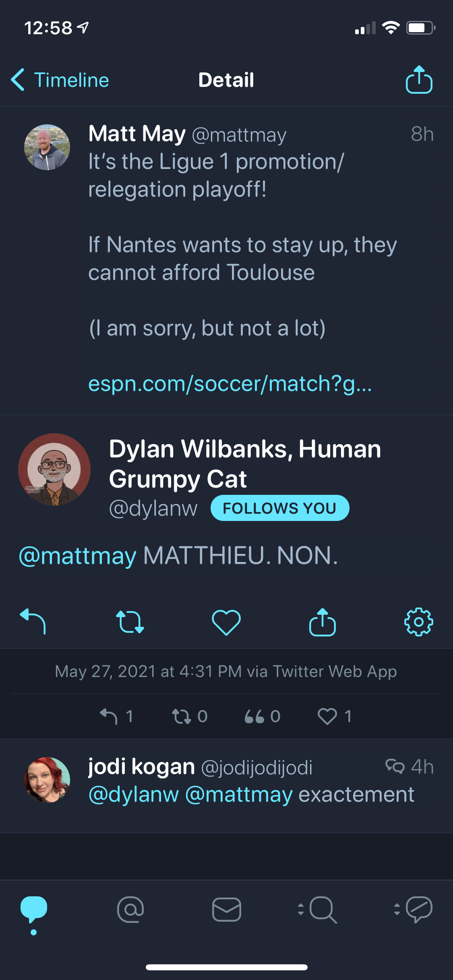
Task: Like the MATTHIEU. NON. tweet
Action: point(226,622)
